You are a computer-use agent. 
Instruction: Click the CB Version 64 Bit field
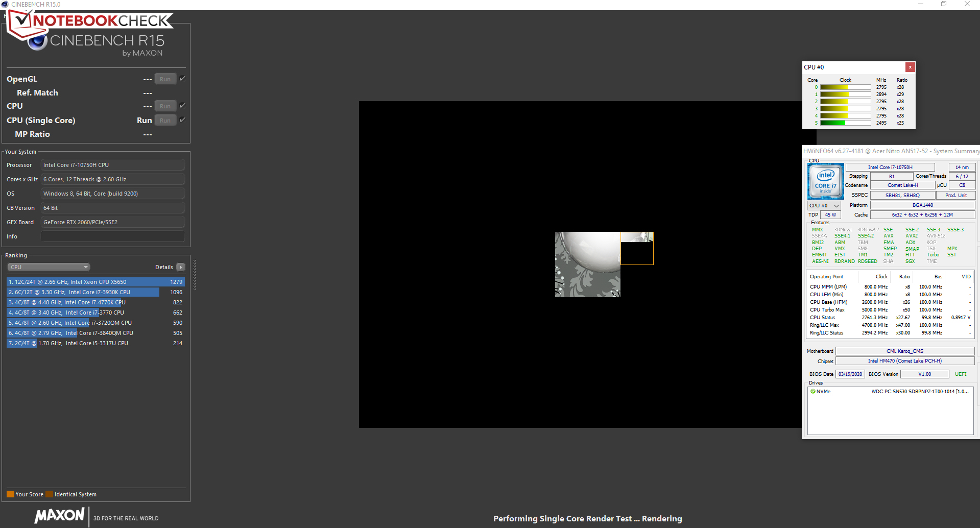[112, 208]
